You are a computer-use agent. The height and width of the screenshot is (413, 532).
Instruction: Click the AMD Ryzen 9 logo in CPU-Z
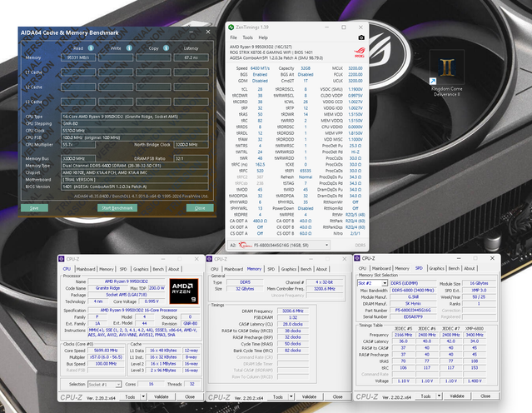(183, 291)
